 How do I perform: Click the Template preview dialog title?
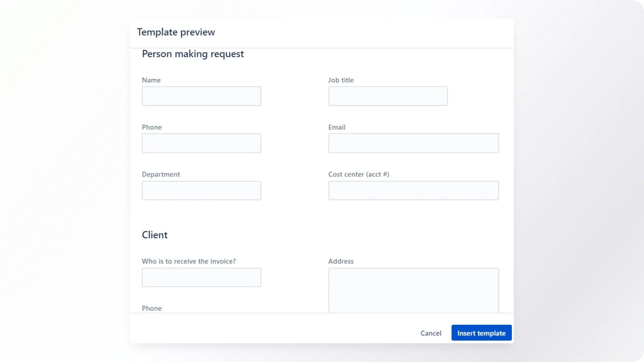click(176, 32)
